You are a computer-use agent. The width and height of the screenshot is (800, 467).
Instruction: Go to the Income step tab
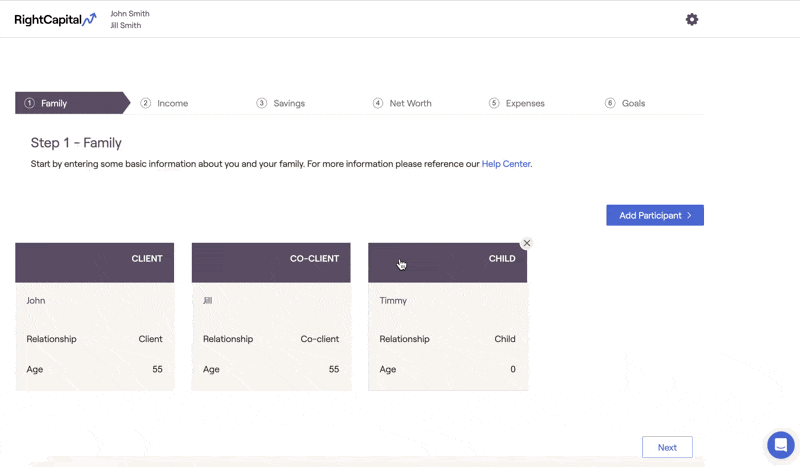point(164,103)
